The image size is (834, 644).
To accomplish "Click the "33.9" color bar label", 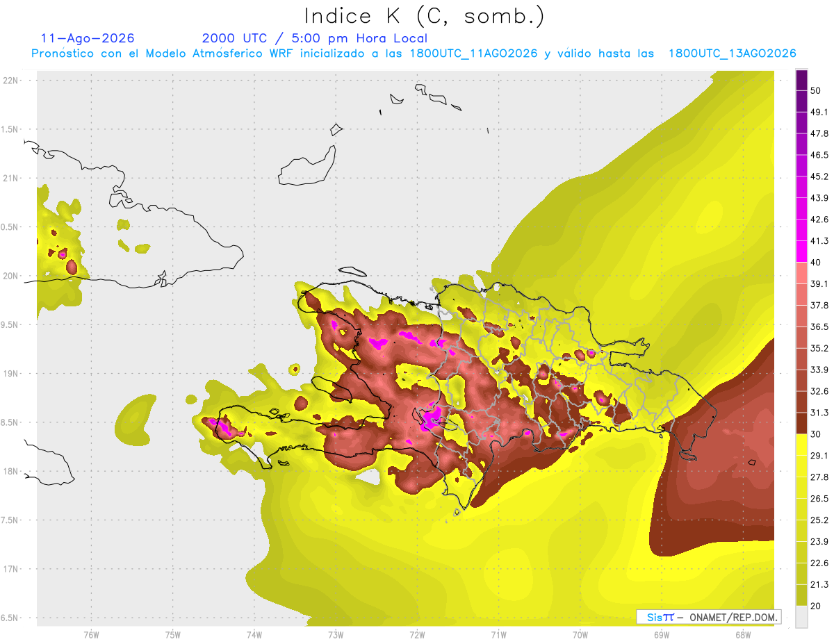I will [819, 370].
